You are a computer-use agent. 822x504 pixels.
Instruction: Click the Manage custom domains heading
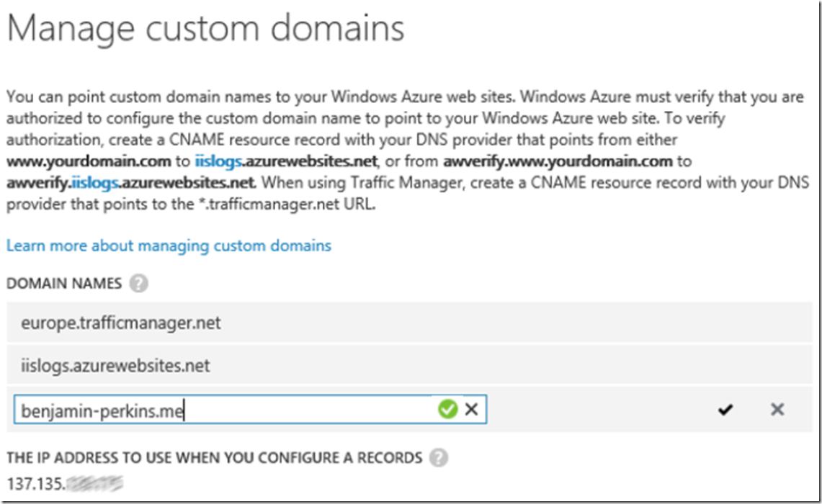pos(205,28)
